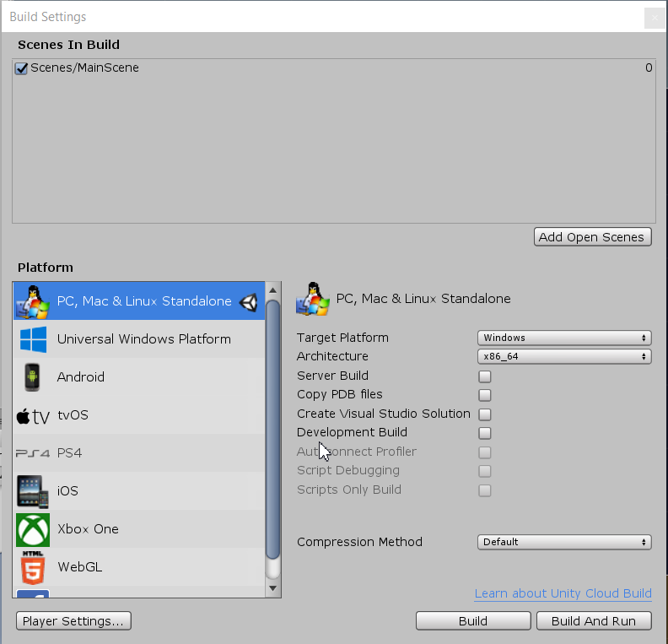Enable the Development Build checkbox
Screen dimensions: 668x644
tap(485, 433)
